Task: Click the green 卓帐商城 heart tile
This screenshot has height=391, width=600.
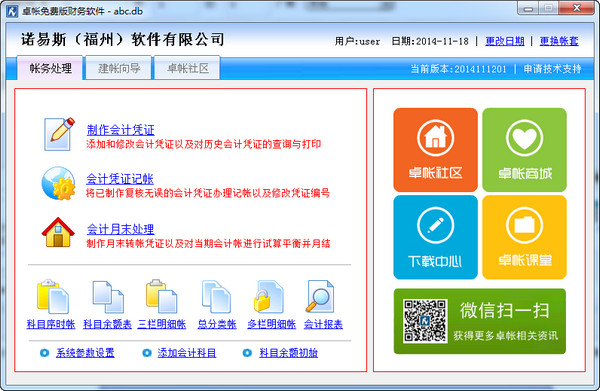Action: pyautogui.click(x=525, y=150)
